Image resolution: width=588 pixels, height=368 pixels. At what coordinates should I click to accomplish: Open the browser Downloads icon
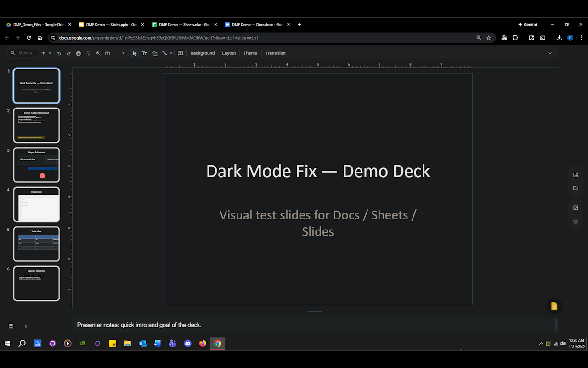(x=559, y=38)
